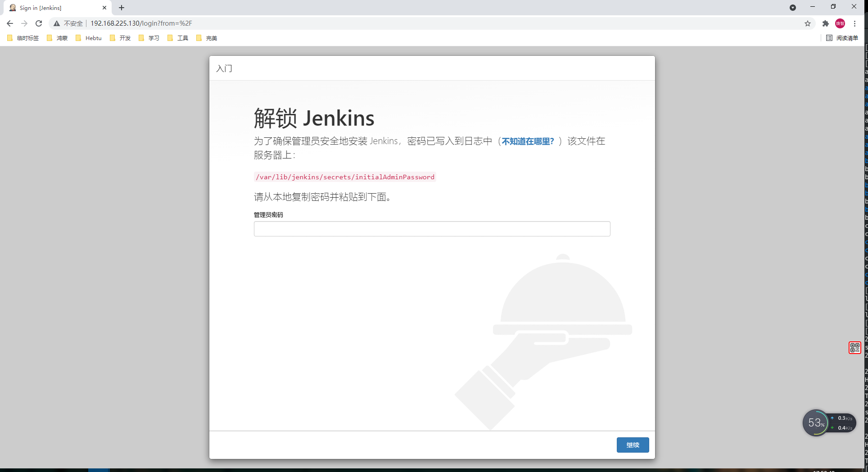Click the 继续 continue button
This screenshot has height=472, width=868.
click(x=633, y=445)
